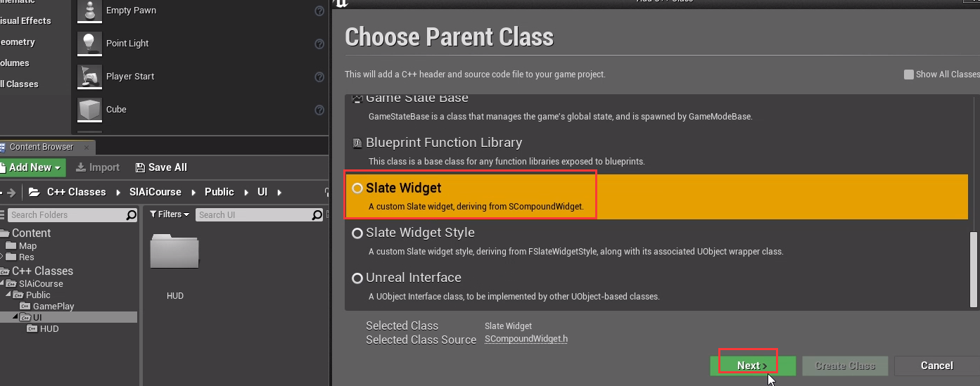Open help for Point Light question mark
The height and width of the screenshot is (386, 980).
(x=319, y=44)
